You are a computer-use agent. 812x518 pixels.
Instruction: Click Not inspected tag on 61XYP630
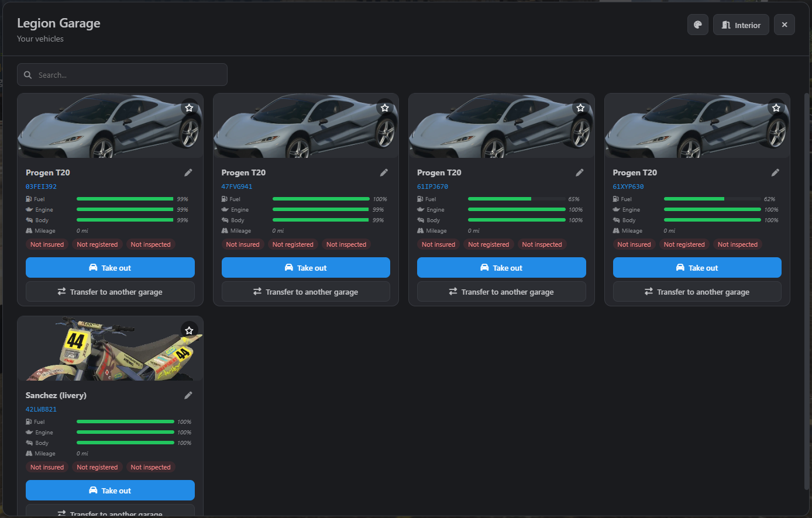point(738,244)
